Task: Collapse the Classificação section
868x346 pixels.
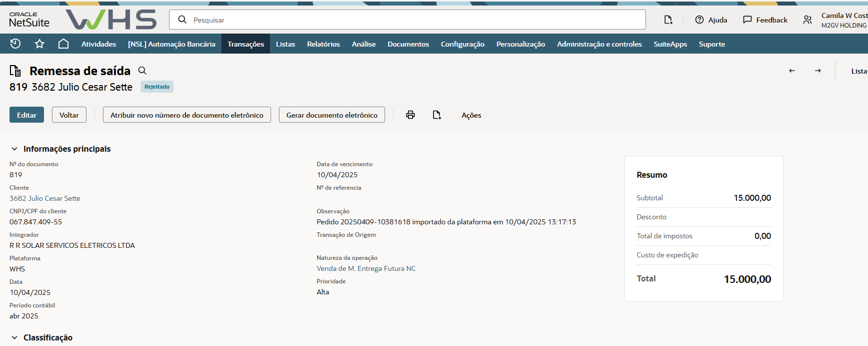Action: [x=14, y=337]
